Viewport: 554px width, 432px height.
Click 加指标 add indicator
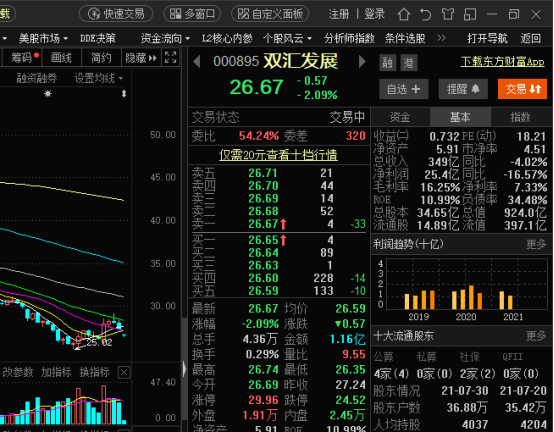pyautogui.click(x=56, y=372)
